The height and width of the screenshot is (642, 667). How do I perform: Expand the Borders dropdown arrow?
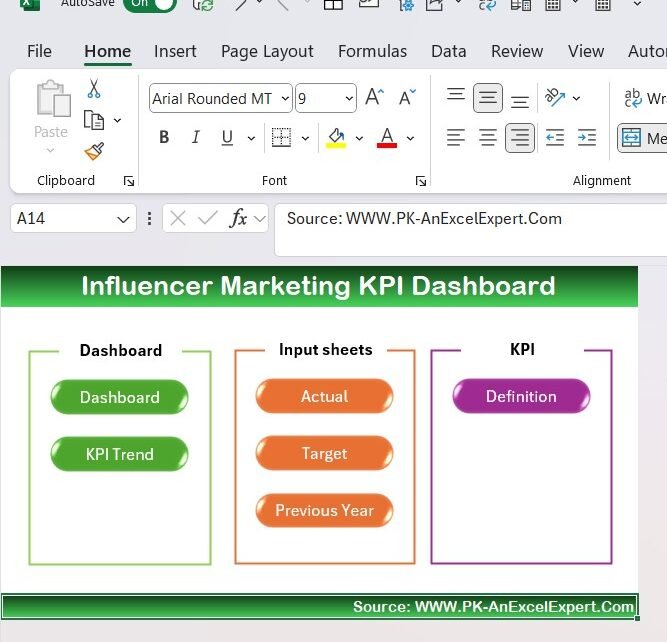tap(305, 138)
